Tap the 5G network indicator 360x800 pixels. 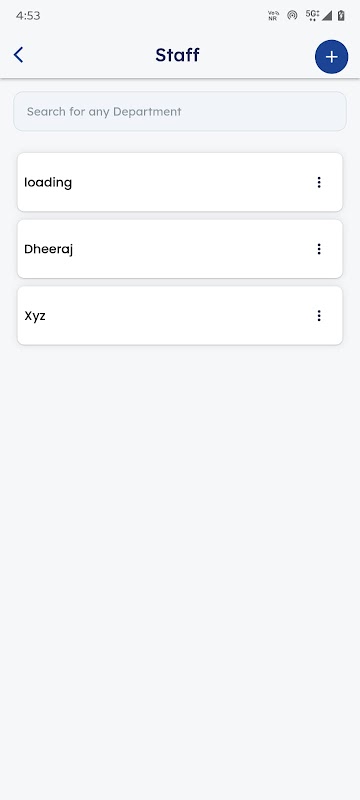pyautogui.click(x=312, y=15)
